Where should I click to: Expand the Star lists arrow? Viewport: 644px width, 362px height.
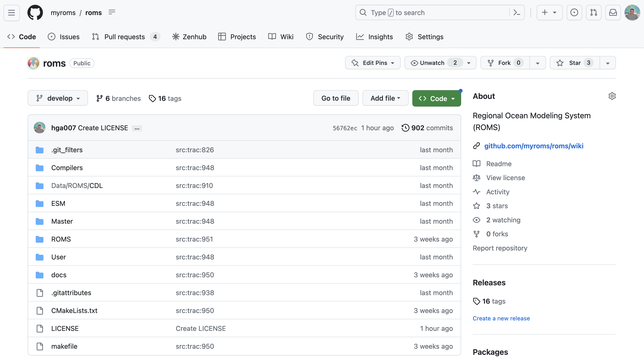coord(607,63)
